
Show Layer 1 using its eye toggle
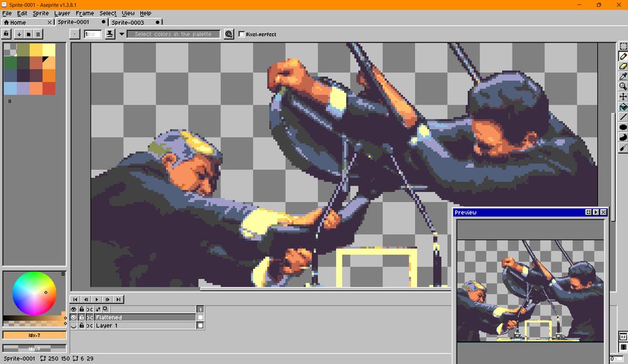pyautogui.click(x=73, y=326)
